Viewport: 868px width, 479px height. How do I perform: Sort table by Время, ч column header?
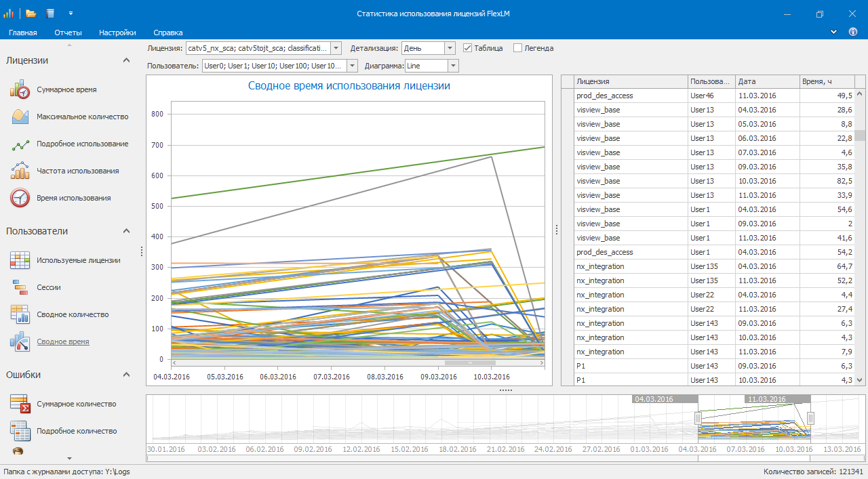826,81
